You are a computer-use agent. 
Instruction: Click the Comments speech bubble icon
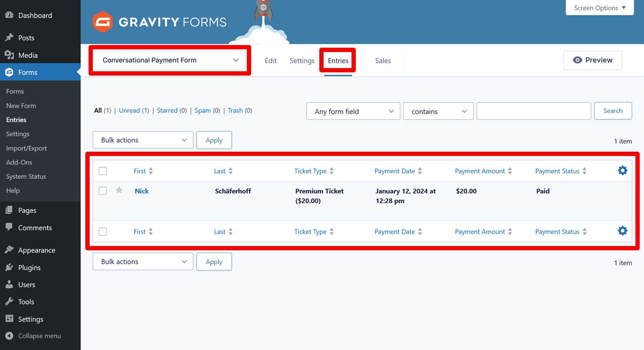(9, 228)
